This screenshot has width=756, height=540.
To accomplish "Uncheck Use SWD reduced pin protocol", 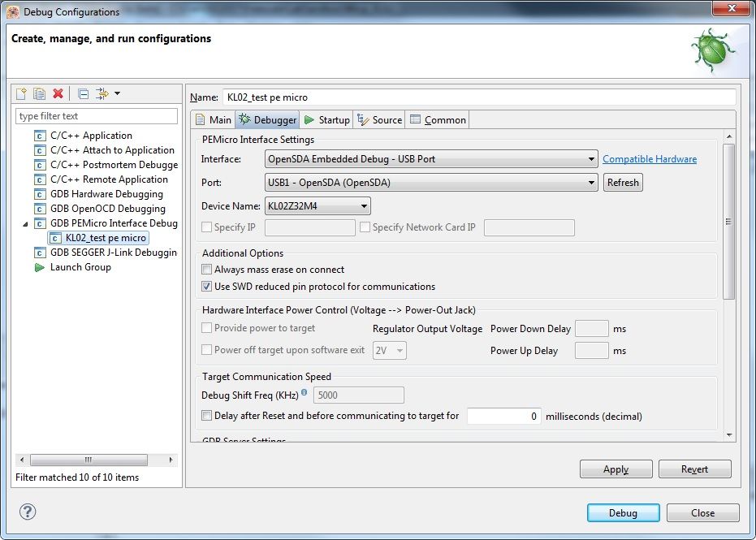I will (206, 287).
